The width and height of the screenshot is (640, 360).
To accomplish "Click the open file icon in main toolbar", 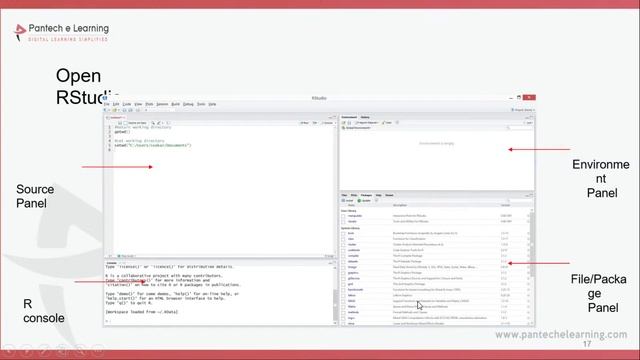I will click(115, 110).
